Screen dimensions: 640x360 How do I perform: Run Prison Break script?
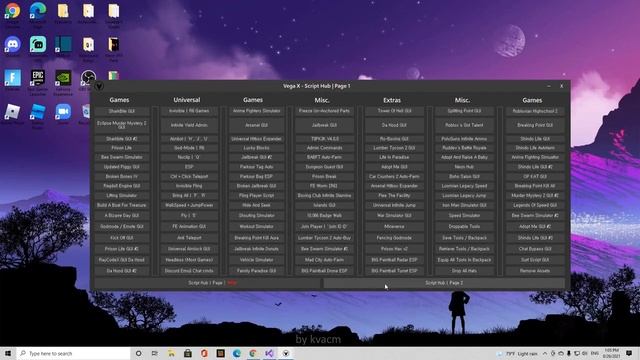pyautogui.click(x=324, y=177)
